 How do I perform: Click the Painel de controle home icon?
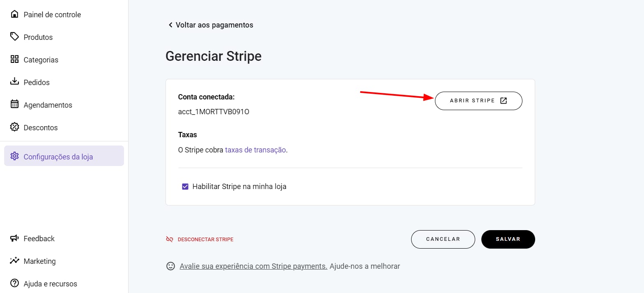[14, 14]
